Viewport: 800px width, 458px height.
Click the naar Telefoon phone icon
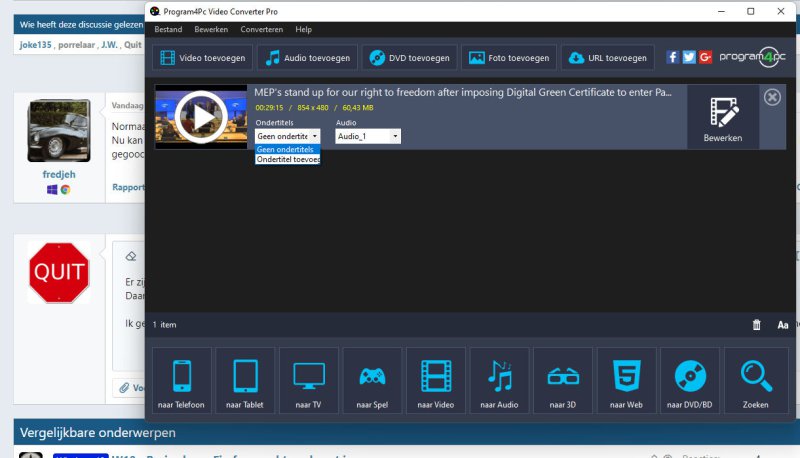pyautogui.click(x=181, y=379)
